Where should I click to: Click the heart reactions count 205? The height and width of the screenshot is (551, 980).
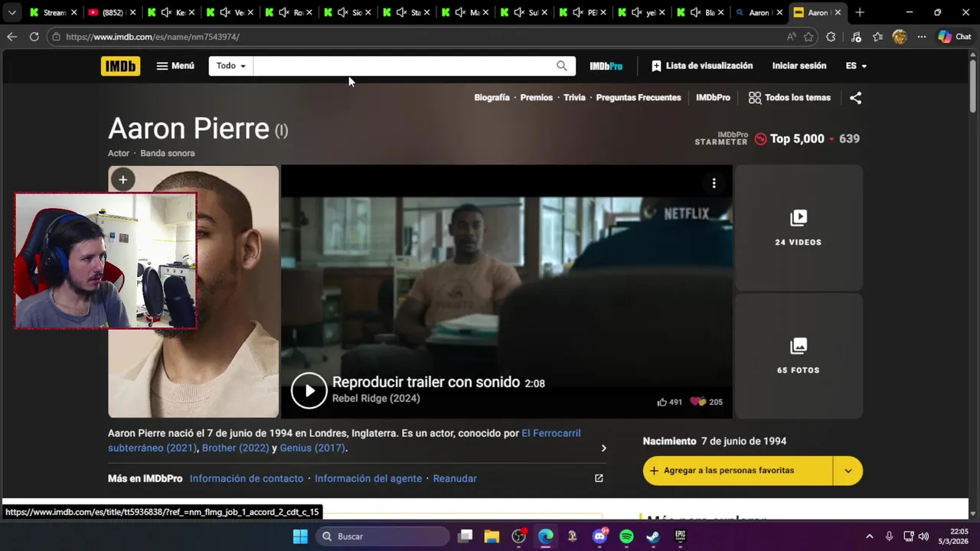click(706, 402)
